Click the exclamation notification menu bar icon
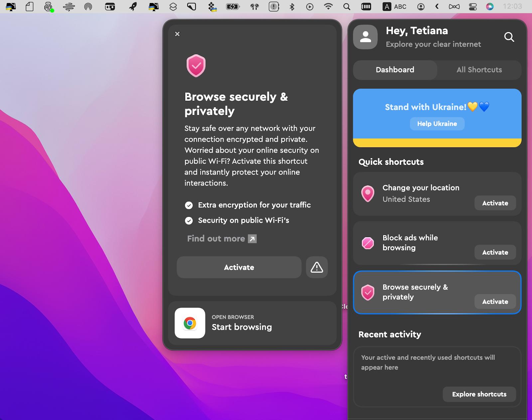Screen dimensions: 532x420 click(x=274, y=7)
